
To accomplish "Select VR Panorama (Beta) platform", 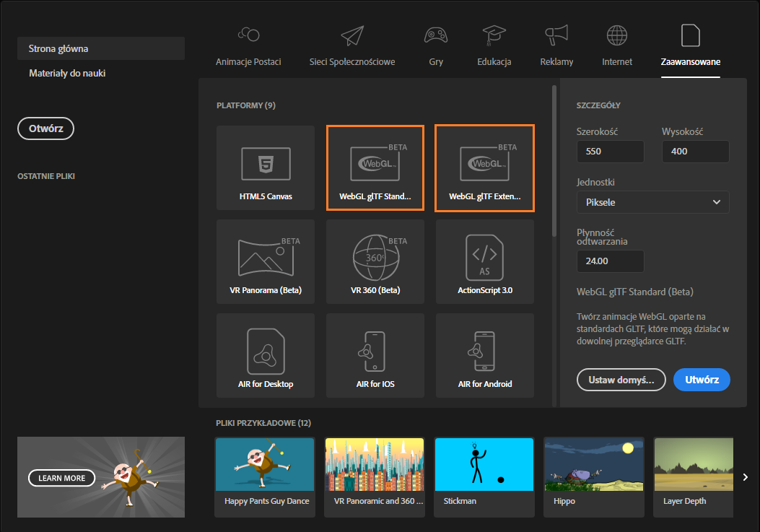I will click(265, 261).
